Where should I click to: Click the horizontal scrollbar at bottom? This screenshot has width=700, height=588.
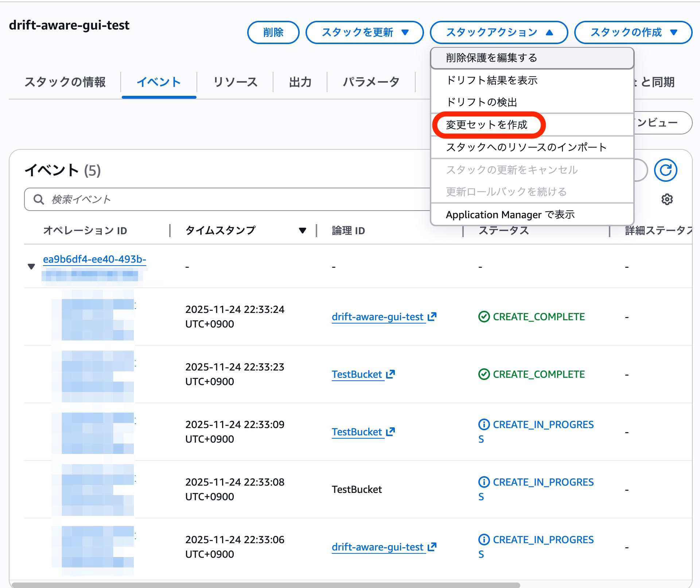[x=266, y=585]
